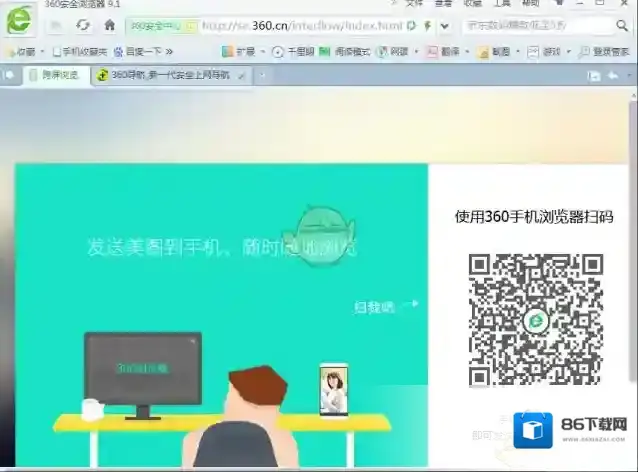The width and height of the screenshot is (638, 472).
Task: Open the 工具 menu
Action: point(502,3)
